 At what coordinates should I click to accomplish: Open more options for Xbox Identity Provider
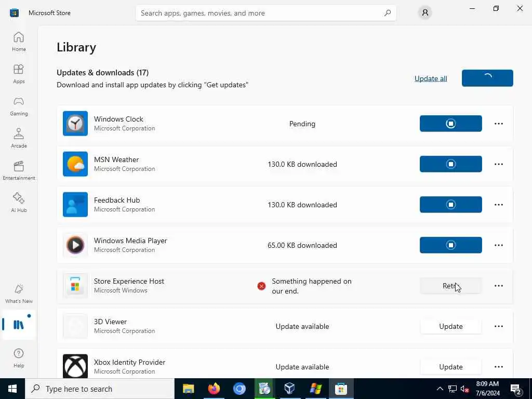[498, 367]
